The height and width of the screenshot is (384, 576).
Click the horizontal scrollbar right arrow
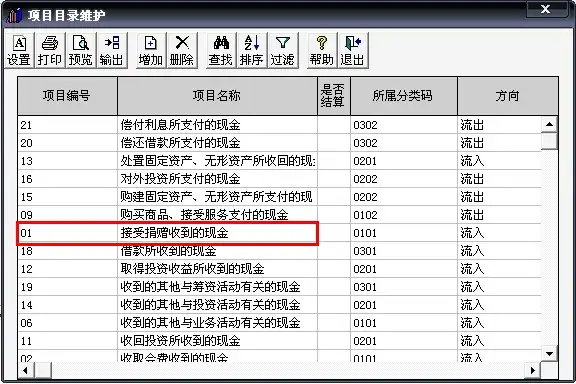tap(532, 370)
